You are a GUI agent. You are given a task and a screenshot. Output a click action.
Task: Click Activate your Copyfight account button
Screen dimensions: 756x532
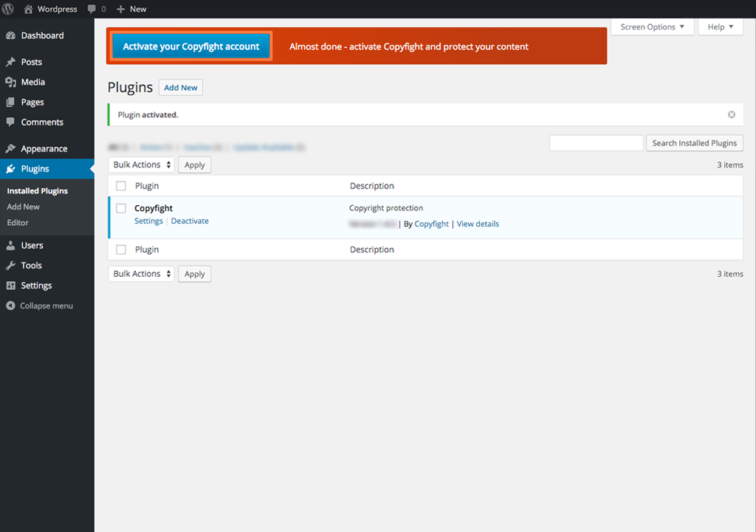click(x=191, y=46)
